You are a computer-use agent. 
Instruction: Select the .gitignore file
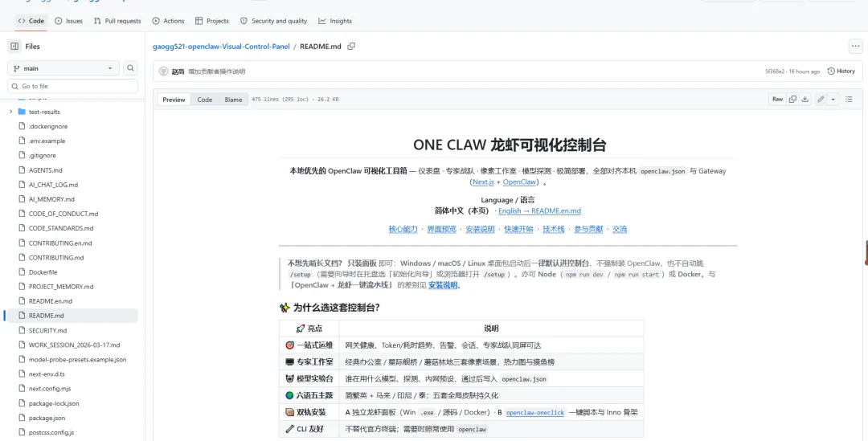pyautogui.click(x=42, y=156)
